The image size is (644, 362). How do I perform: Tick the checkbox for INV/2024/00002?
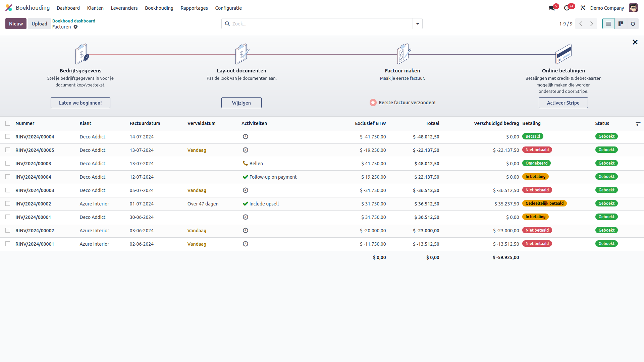[x=8, y=203]
